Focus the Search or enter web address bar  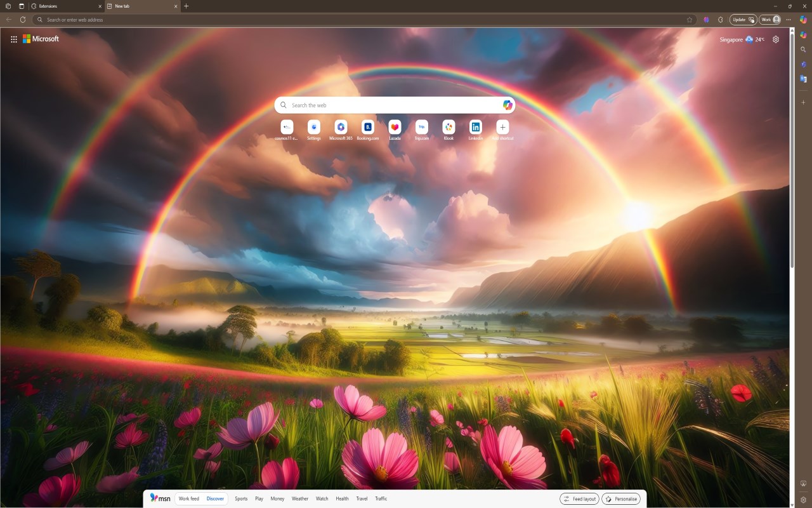pyautogui.click(x=365, y=20)
